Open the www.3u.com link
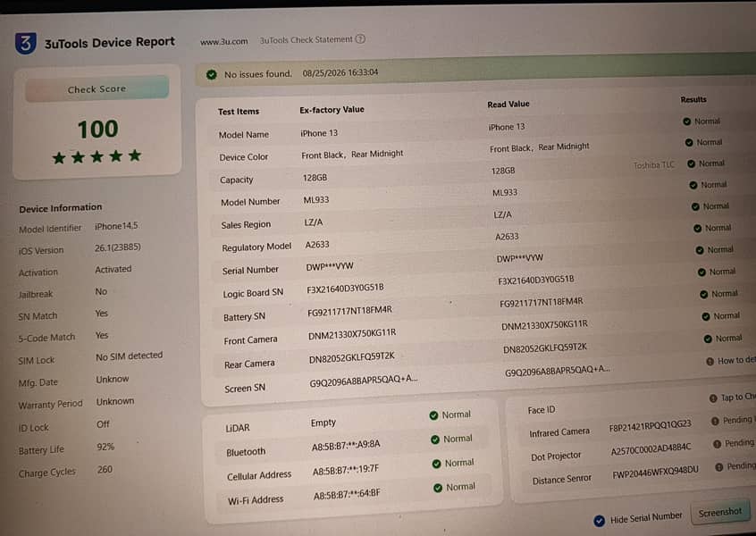Screen dimensions: 756x536 coord(224,41)
